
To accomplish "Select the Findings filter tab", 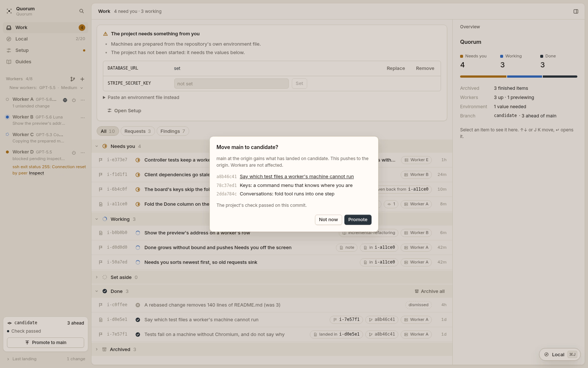I will pos(173,131).
